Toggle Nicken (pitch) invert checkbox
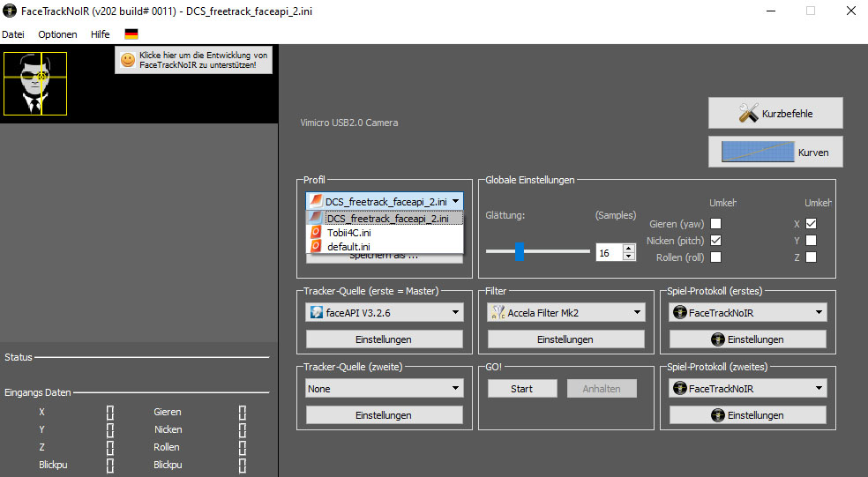 click(715, 240)
